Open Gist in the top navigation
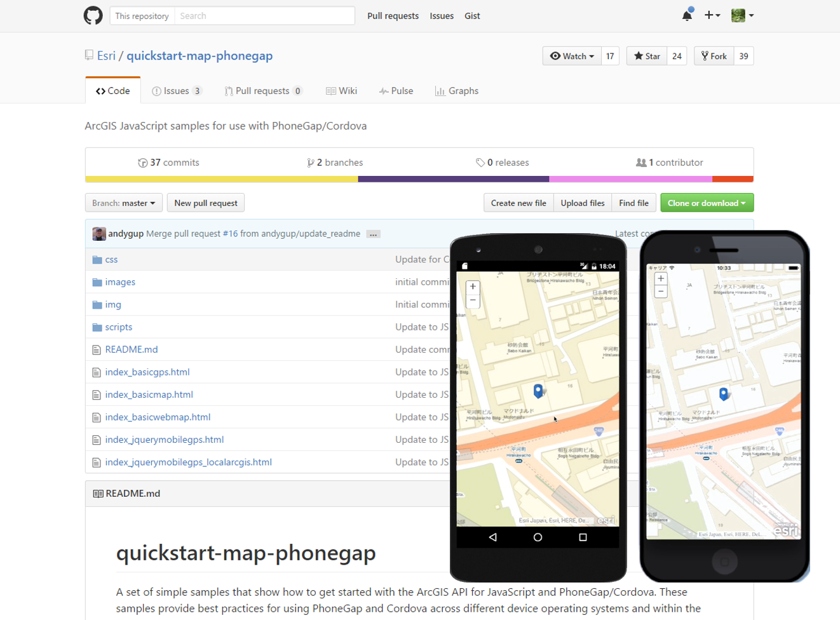Image resolution: width=840 pixels, height=620 pixels. pyautogui.click(x=472, y=16)
